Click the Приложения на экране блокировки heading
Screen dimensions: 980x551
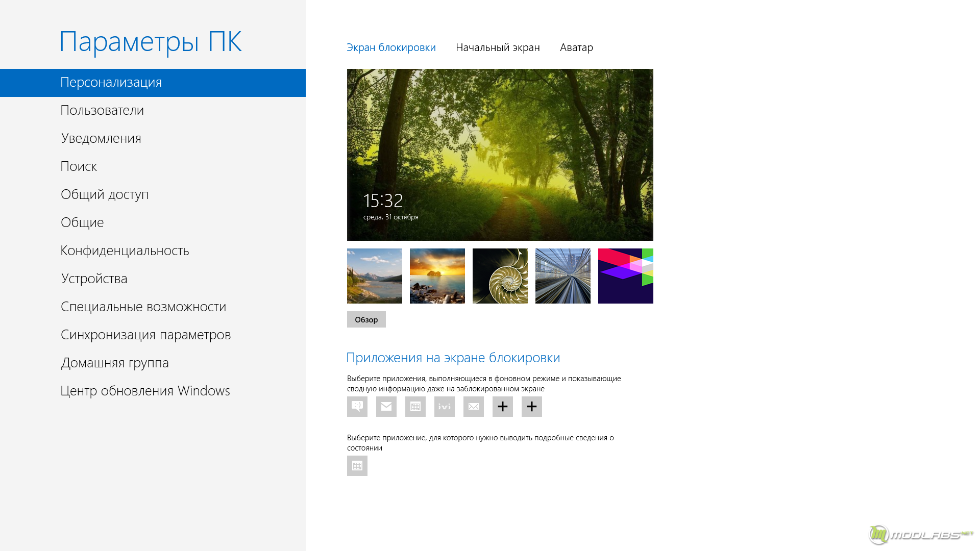pyautogui.click(x=453, y=358)
